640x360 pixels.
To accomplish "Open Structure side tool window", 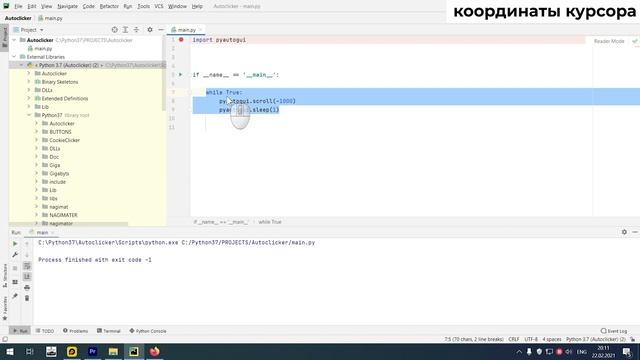I will [x=5, y=276].
